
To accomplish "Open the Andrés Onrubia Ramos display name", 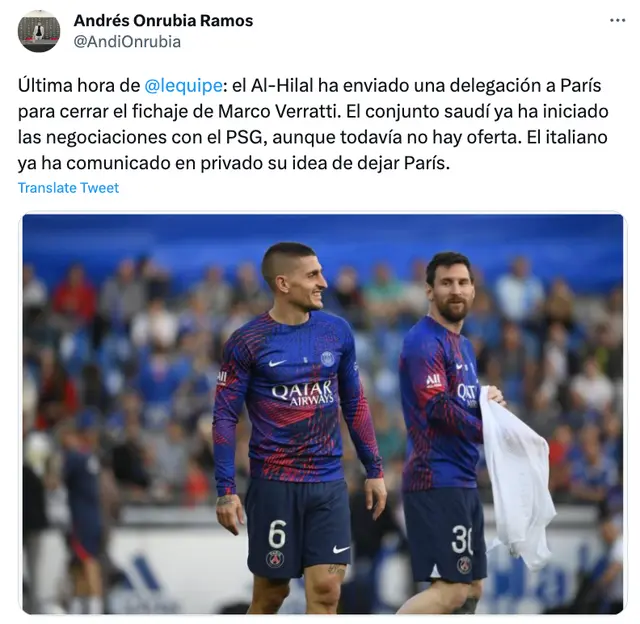I will (x=163, y=20).
